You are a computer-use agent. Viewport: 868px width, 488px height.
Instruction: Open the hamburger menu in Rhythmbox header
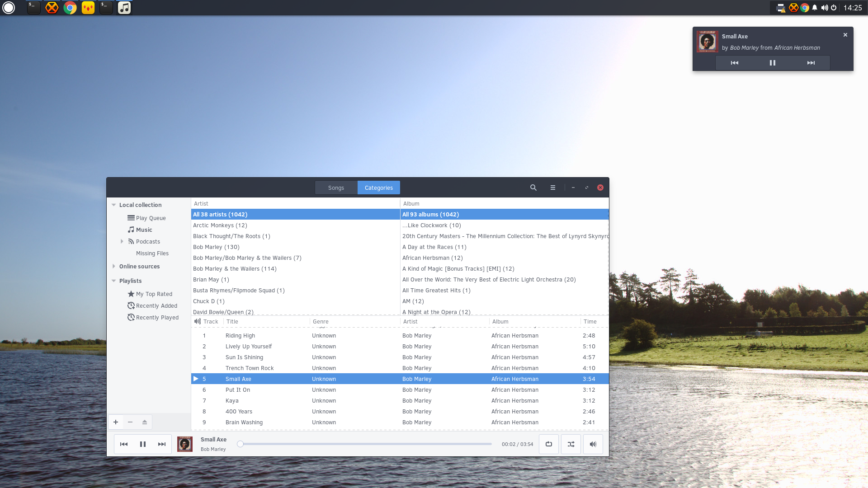[x=552, y=188]
